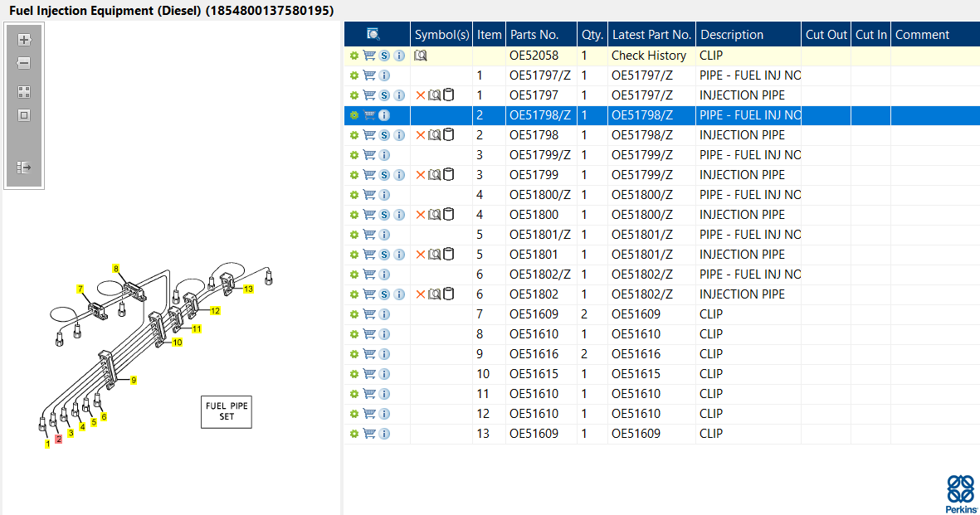Click the S supersession icon for OE51797
The image size is (980, 515).
pos(384,95)
